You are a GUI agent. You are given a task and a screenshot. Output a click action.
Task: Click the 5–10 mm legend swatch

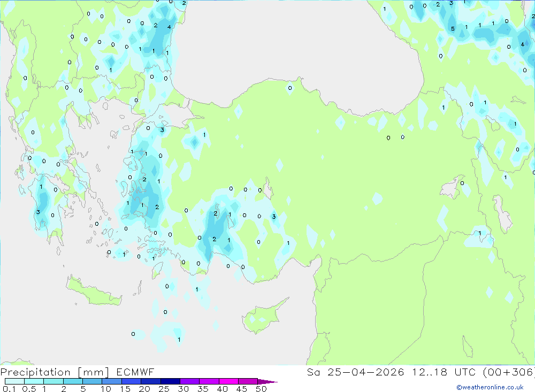point(92,381)
